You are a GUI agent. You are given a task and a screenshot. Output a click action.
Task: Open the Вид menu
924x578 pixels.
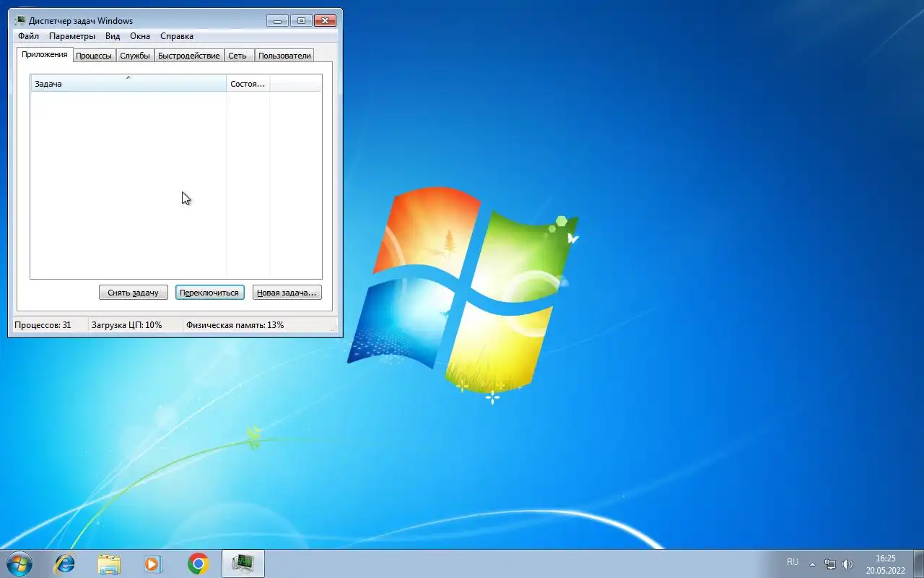(x=113, y=36)
